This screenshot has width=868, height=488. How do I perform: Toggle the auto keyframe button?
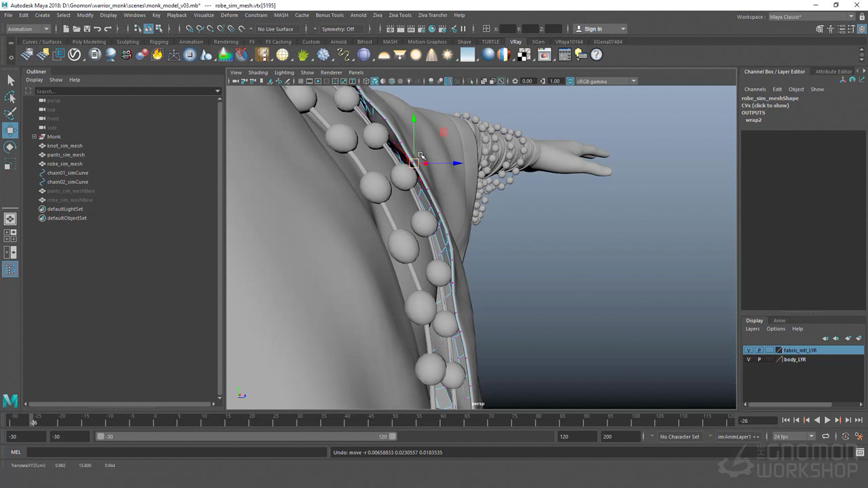(845, 437)
